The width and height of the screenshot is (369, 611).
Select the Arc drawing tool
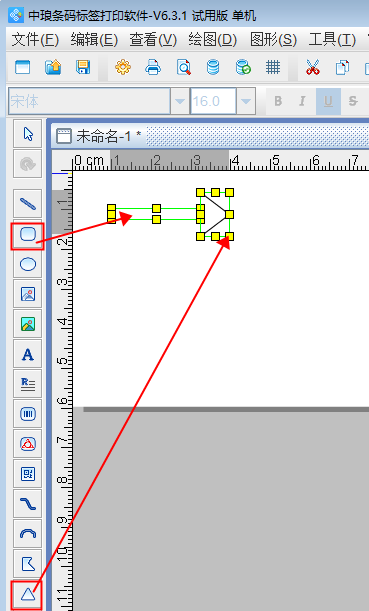click(28, 534)
